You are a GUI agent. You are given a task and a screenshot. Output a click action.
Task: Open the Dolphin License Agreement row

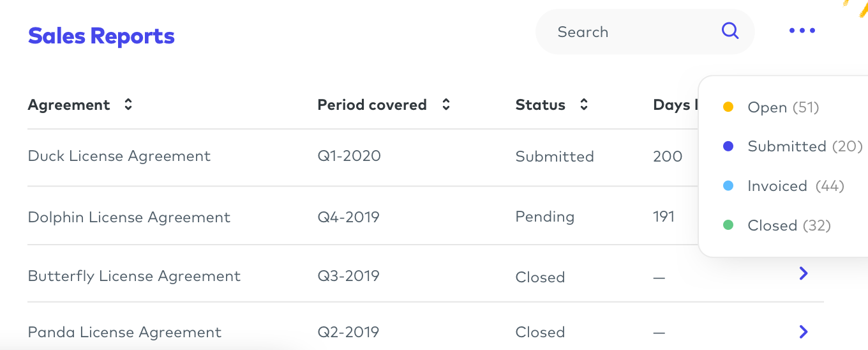pos(129,217)
